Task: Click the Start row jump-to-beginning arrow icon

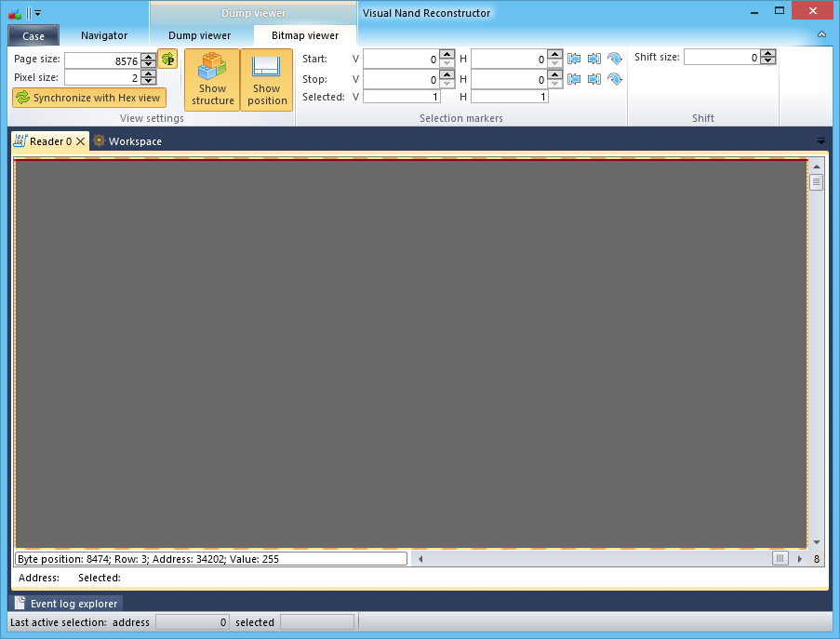Action: click(x=574, y=59)
